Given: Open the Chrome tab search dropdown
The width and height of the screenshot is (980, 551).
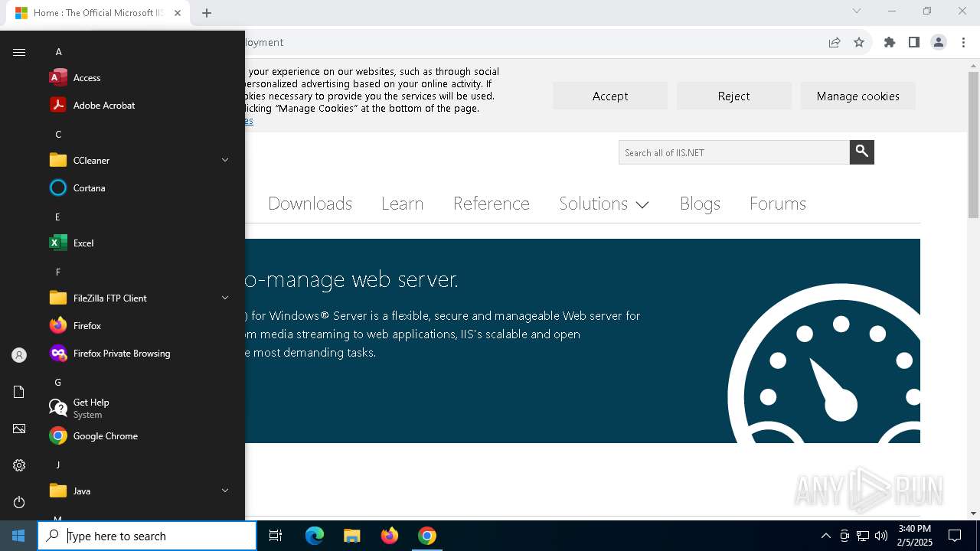Looking at the screenshot, I should coord(857,11).
